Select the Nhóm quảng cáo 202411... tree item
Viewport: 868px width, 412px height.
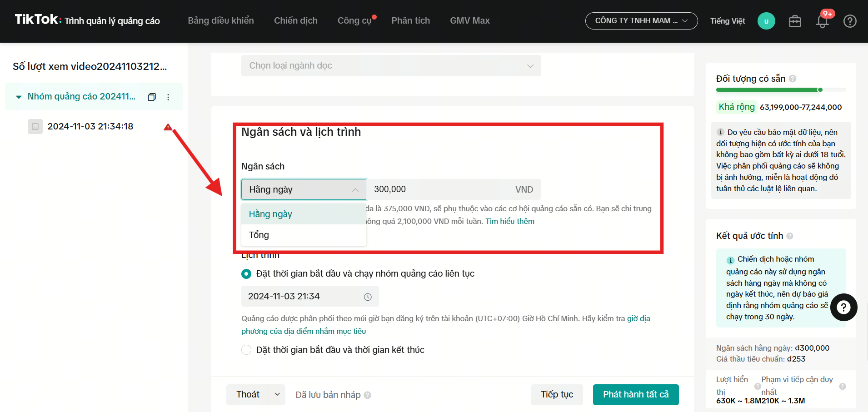[x=94, y=96]
